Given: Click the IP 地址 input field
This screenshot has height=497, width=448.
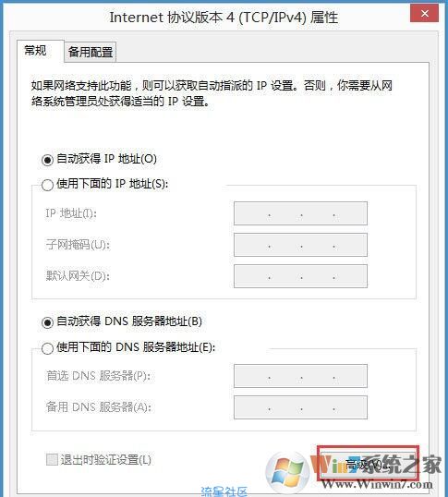Looking at the screenshot, I should (300, 213).
